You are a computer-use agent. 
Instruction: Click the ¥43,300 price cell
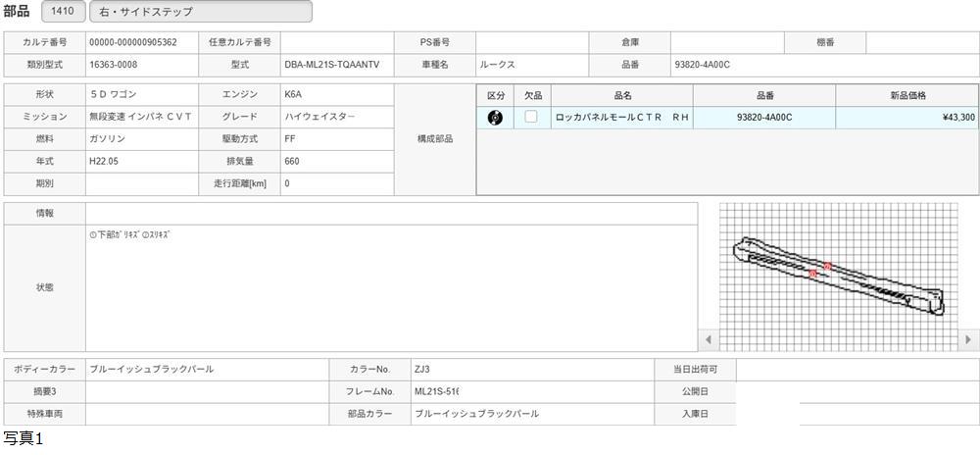pyautogui.click(x=906, y=118)
